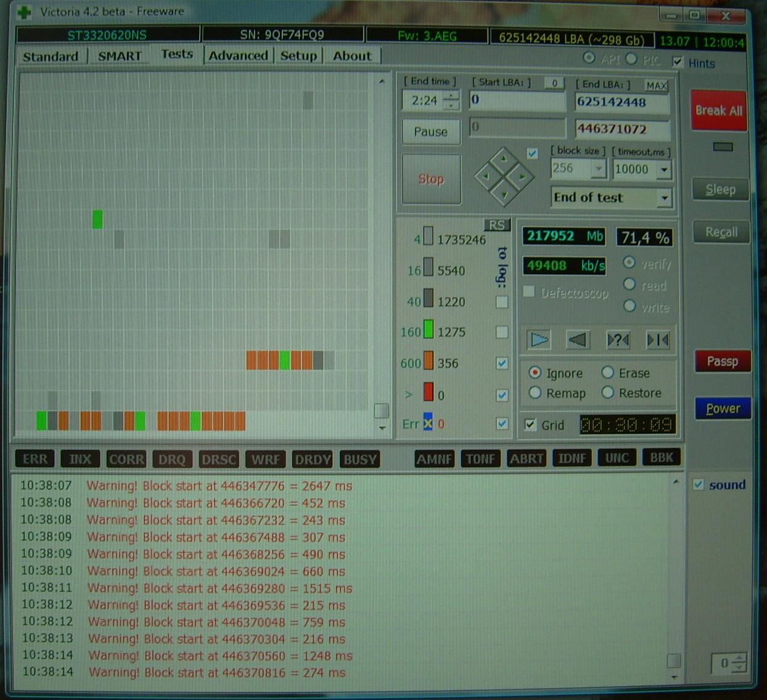Viewport: 767px width, 700px height.
Task: Open the Tests tab
Action: coord(177,54)
